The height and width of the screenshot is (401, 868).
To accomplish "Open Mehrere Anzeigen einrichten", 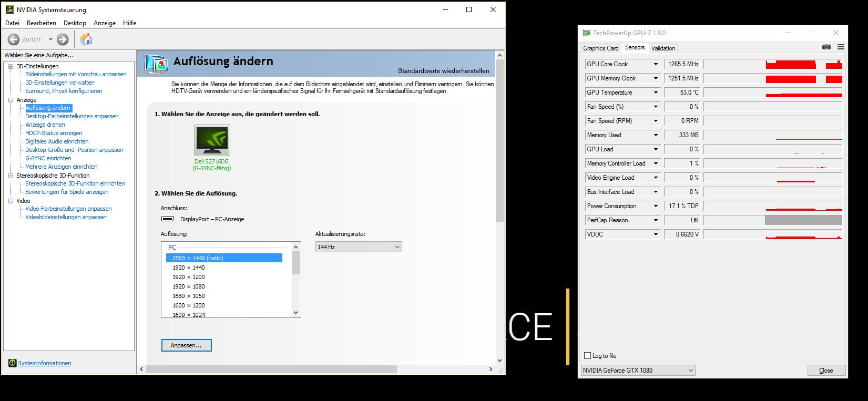I will tap(62, 167).
